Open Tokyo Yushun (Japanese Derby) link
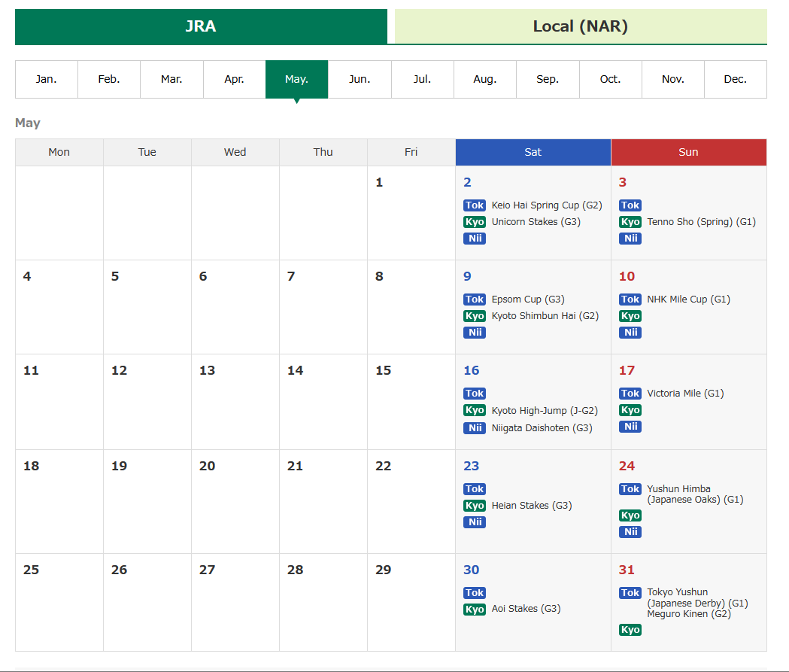The width and height of the screenshot is (789, 672). click(697, 598)
